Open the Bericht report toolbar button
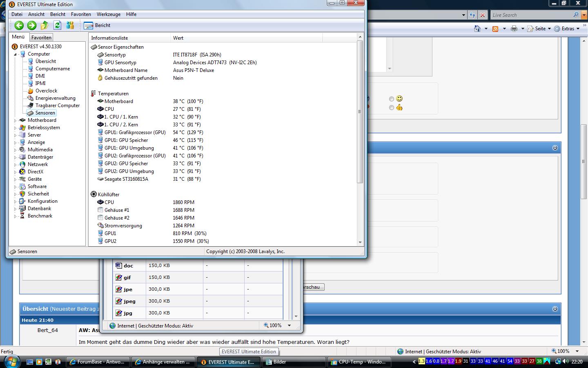 coord(97,25)
